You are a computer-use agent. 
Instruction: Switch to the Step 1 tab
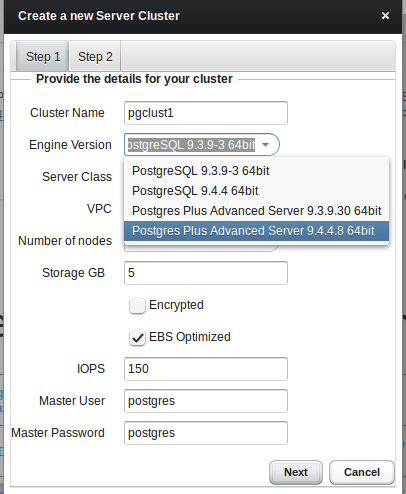click(x=43, y=57)
